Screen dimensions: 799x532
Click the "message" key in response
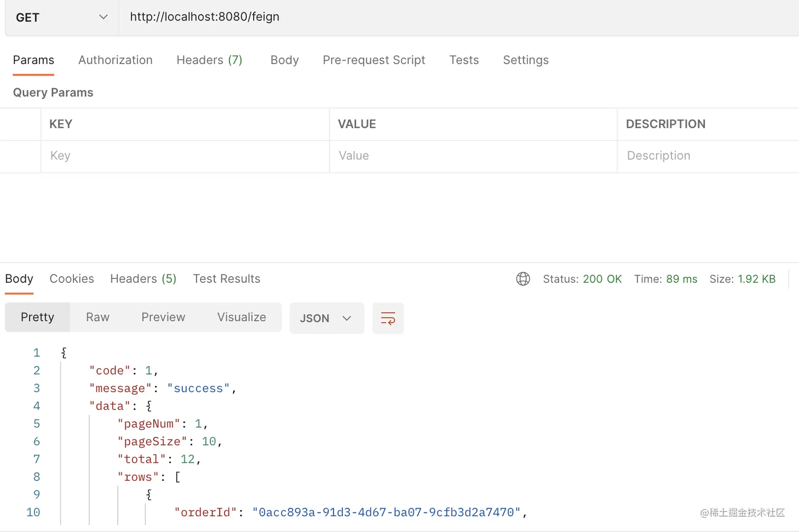pos(120,388)
